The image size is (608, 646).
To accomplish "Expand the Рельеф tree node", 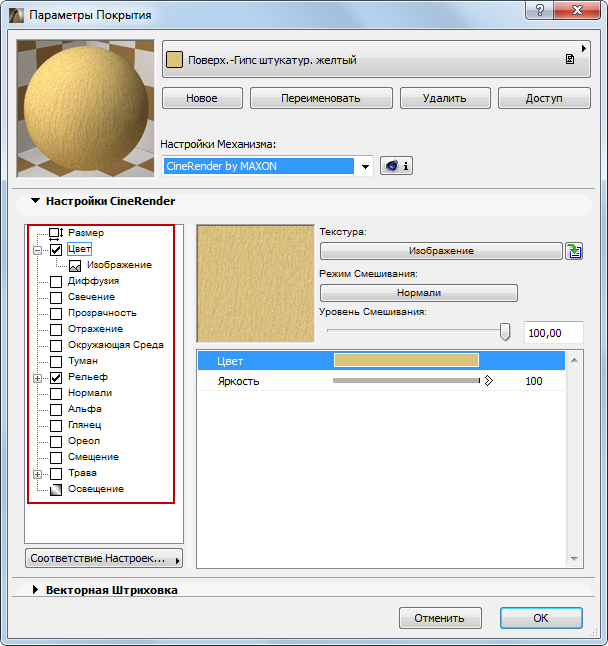I will 37,378.
